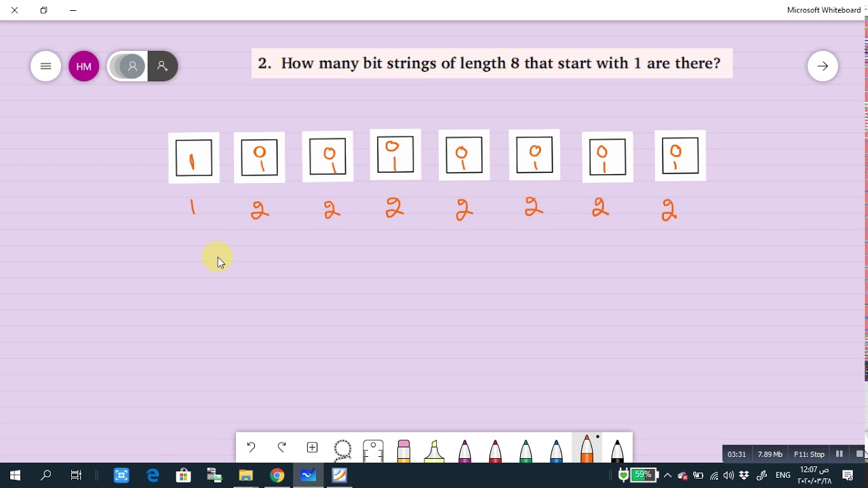
Task: Pause the screen recording
Action: pos(840,454)
